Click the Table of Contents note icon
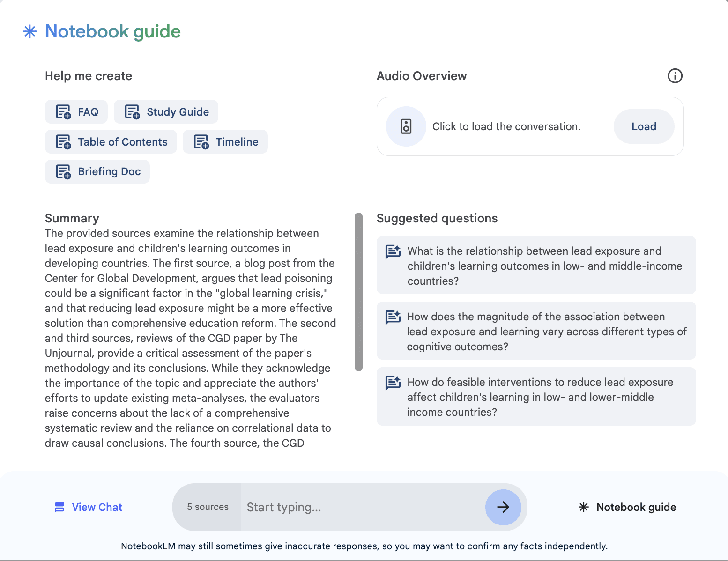 click(x=63, y=142)
